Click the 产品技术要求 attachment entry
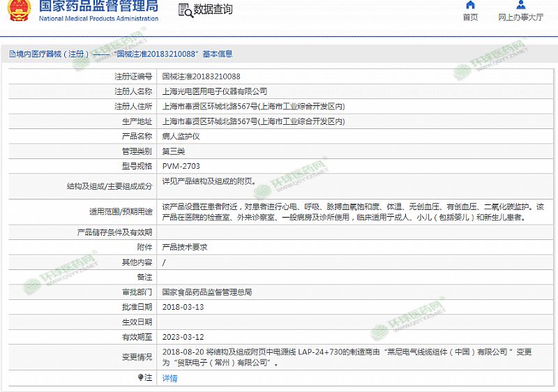 point(185,247)
